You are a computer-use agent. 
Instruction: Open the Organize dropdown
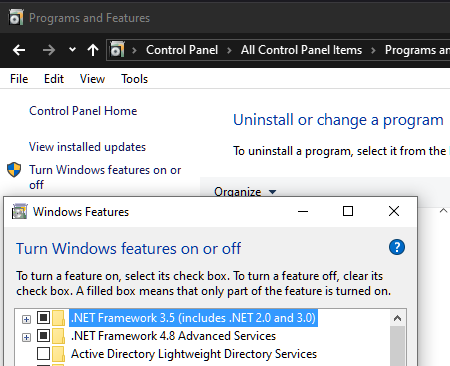245,192
